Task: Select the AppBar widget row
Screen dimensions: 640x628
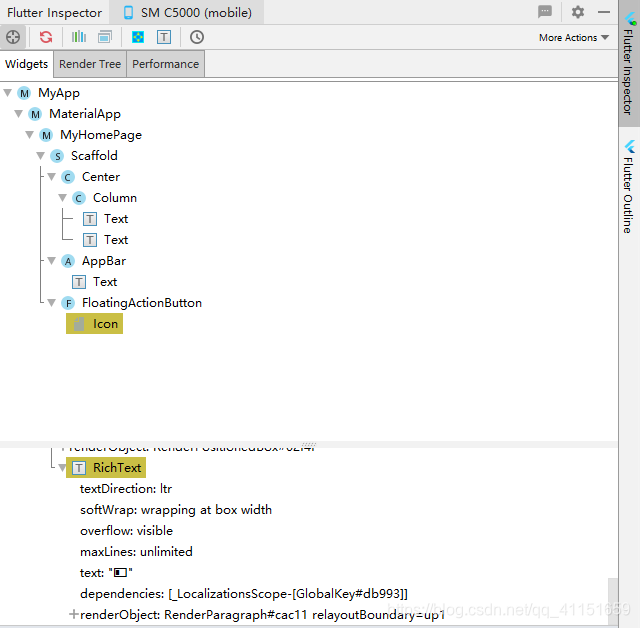Action: 104,261
